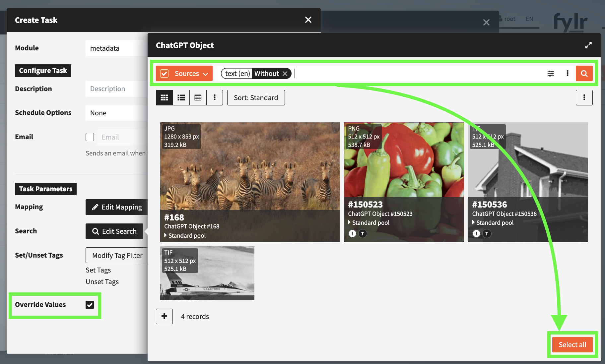Toggle the Sources checkbox in search bar
605x364 pixels.
point(165,73)
